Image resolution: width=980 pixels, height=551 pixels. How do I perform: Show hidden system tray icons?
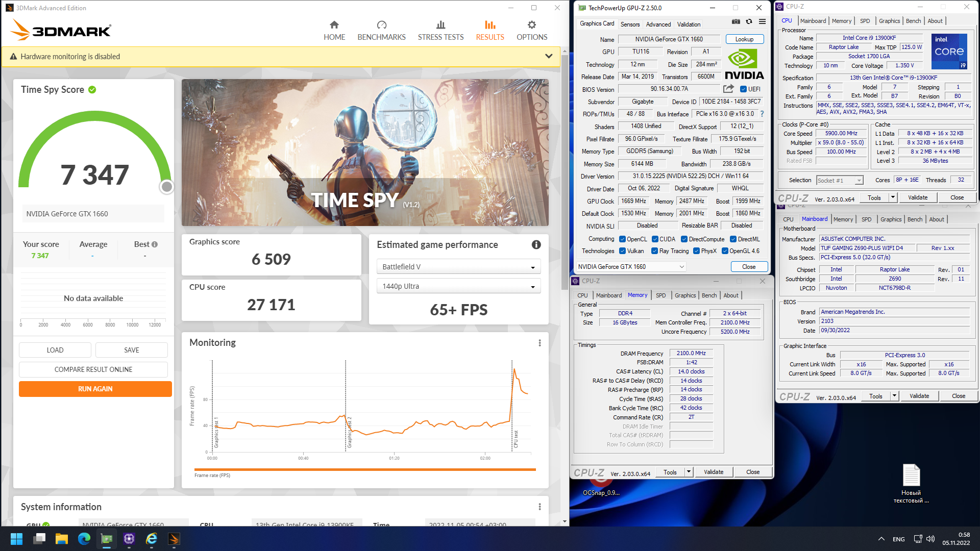(x=881, y=539)
